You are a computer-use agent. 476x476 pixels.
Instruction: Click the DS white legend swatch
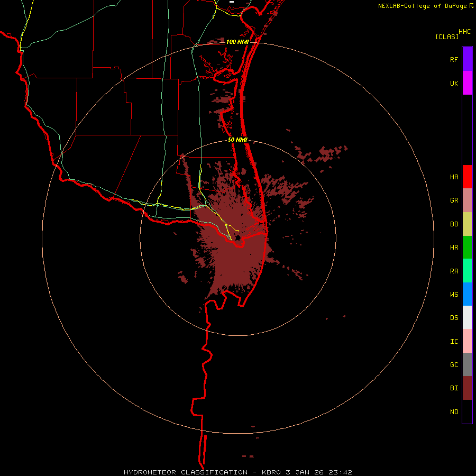(467, 317)
